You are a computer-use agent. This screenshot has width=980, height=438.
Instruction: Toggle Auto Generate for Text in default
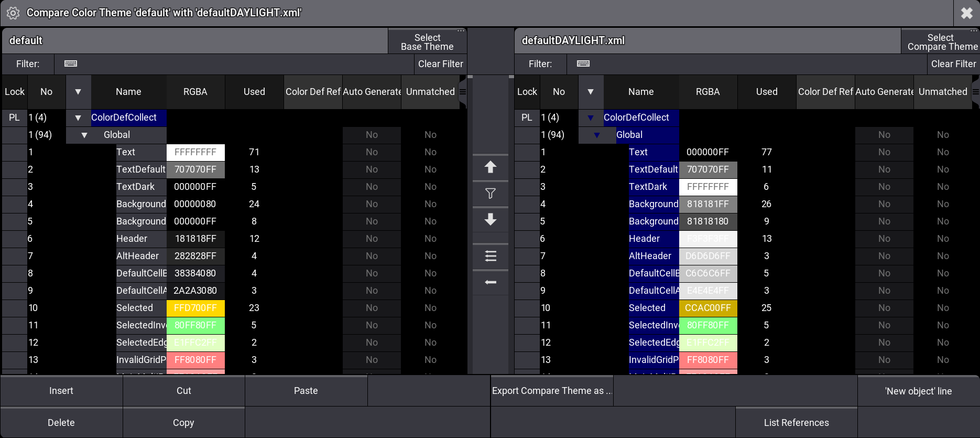point(372,152)
